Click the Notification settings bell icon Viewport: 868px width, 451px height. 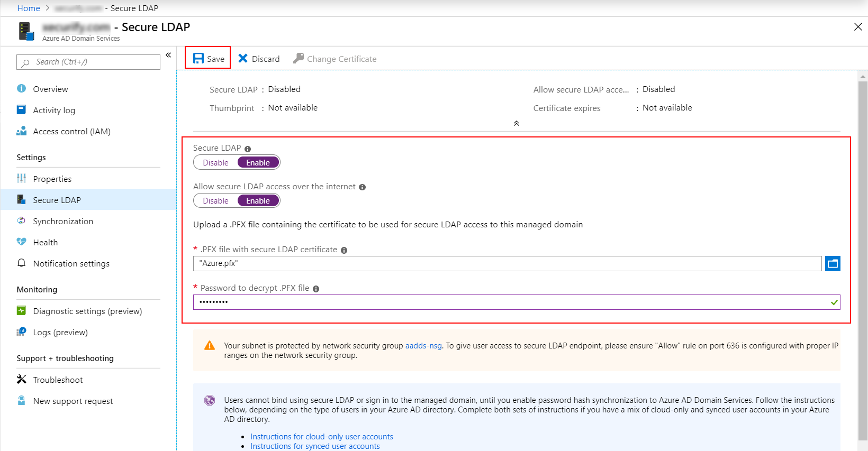tap(21, 263)
